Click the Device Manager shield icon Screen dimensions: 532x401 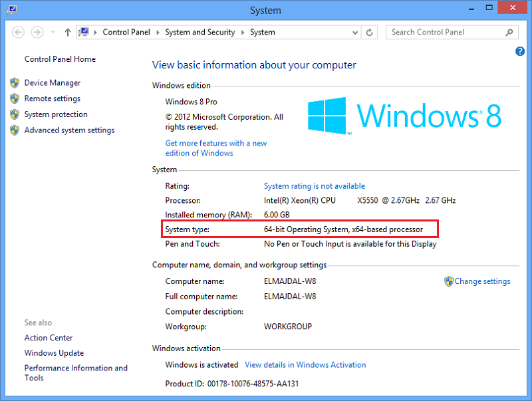tap(15, 82)
